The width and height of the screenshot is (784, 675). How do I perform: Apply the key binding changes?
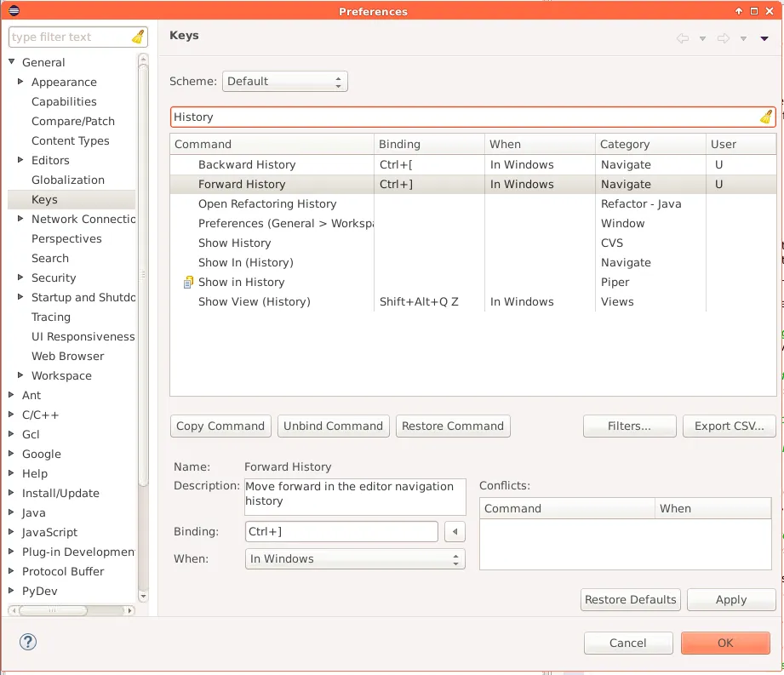(731, 599)
